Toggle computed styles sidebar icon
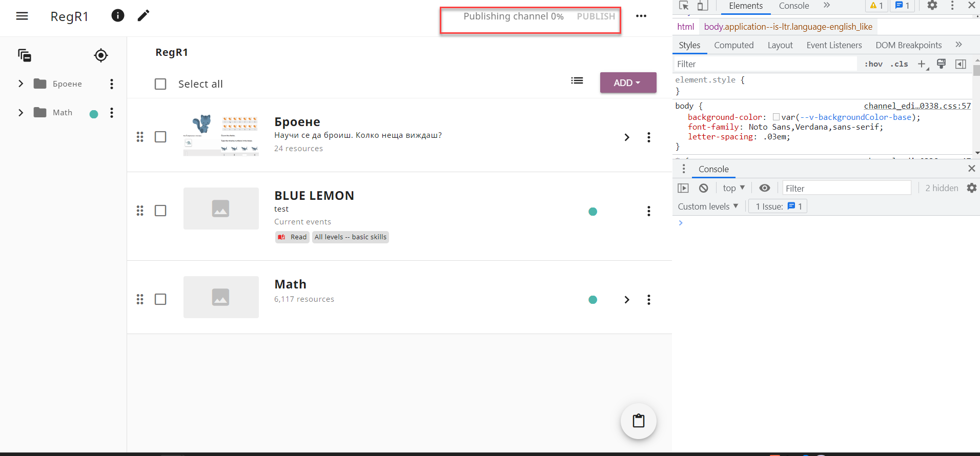Screen dimensions: 980x456 (961, 64)
